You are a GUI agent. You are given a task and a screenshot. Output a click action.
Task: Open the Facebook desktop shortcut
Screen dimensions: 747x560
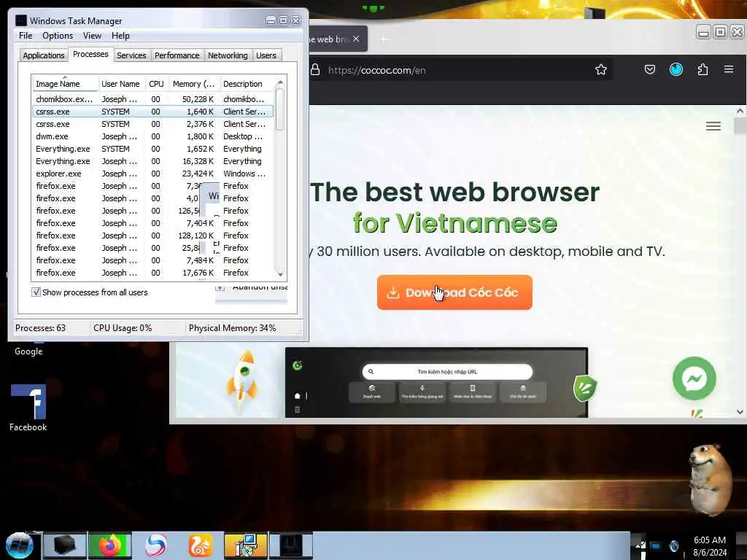(x=28, y=408)
